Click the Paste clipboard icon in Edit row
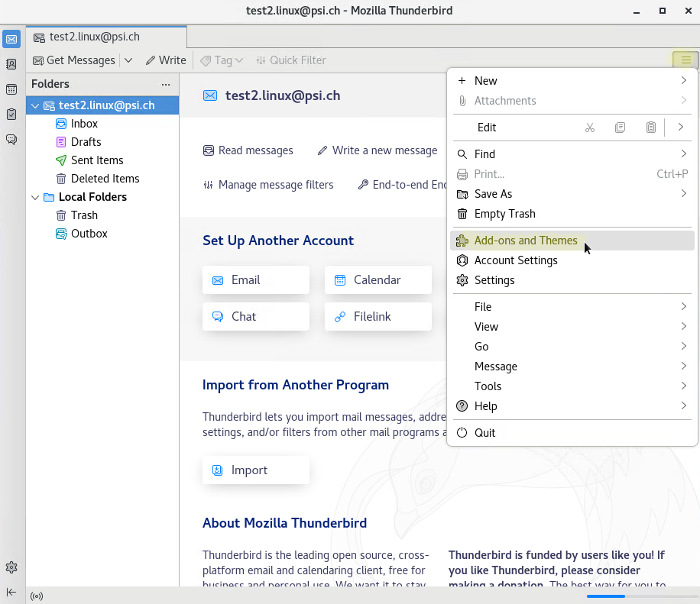Image resolution: width=700 pixels, height=604 pixels. (651, 128)
